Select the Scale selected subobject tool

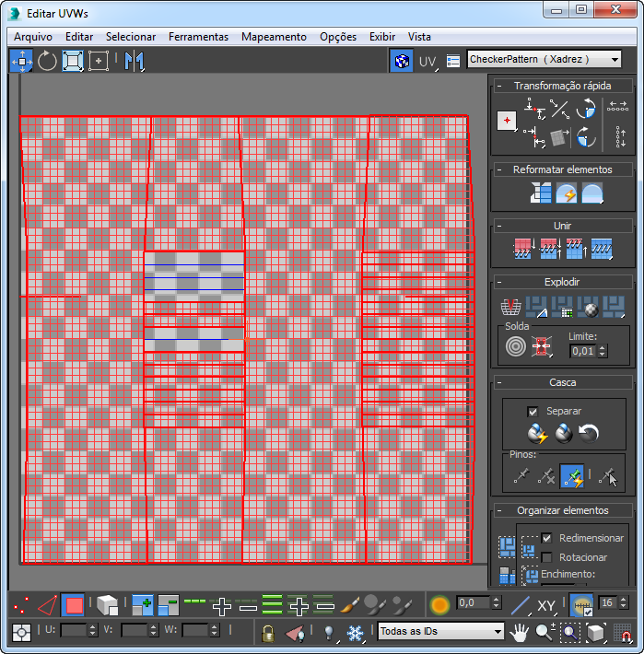(73, 61)
